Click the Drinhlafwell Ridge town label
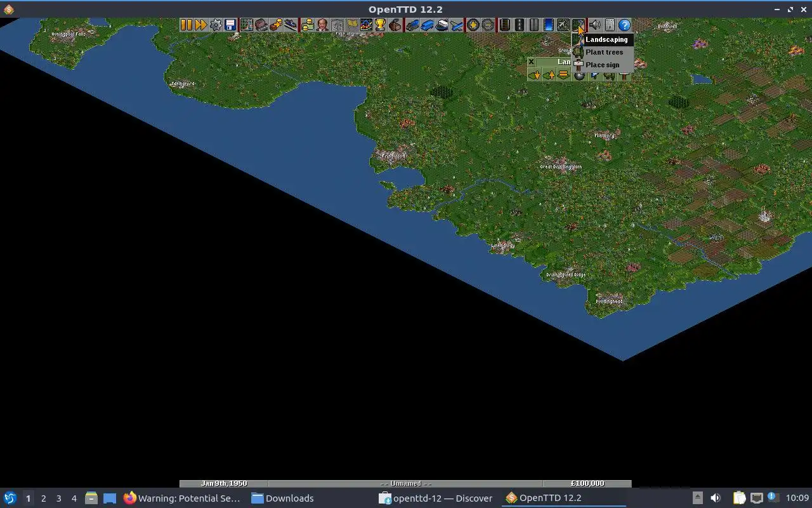This screenshot has width=812, height=508. (566, 275)
